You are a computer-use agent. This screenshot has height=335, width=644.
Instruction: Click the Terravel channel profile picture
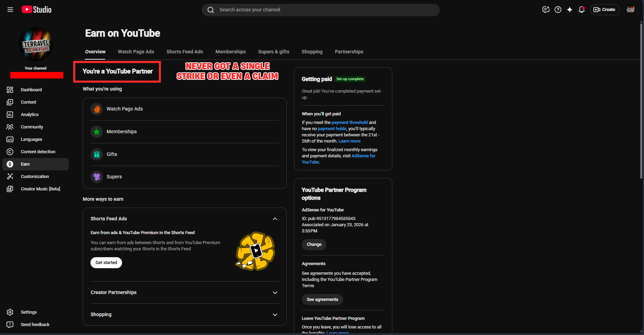[x=36, y=44]
